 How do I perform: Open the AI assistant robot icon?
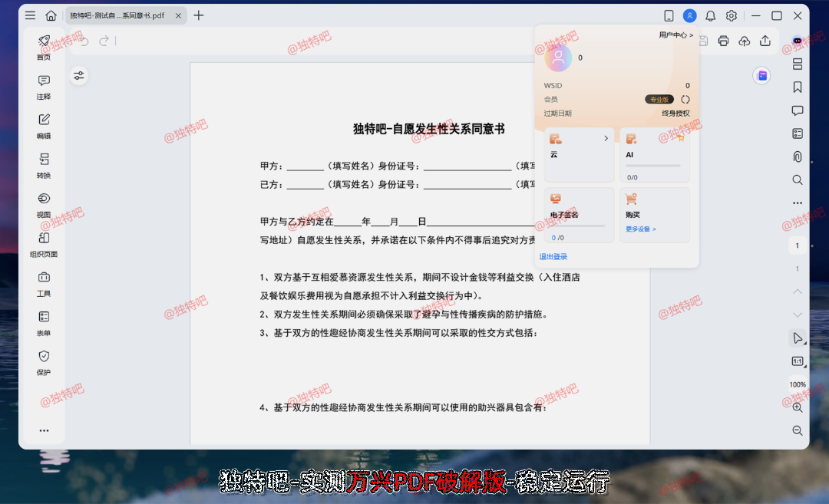[x=798, y=41]
